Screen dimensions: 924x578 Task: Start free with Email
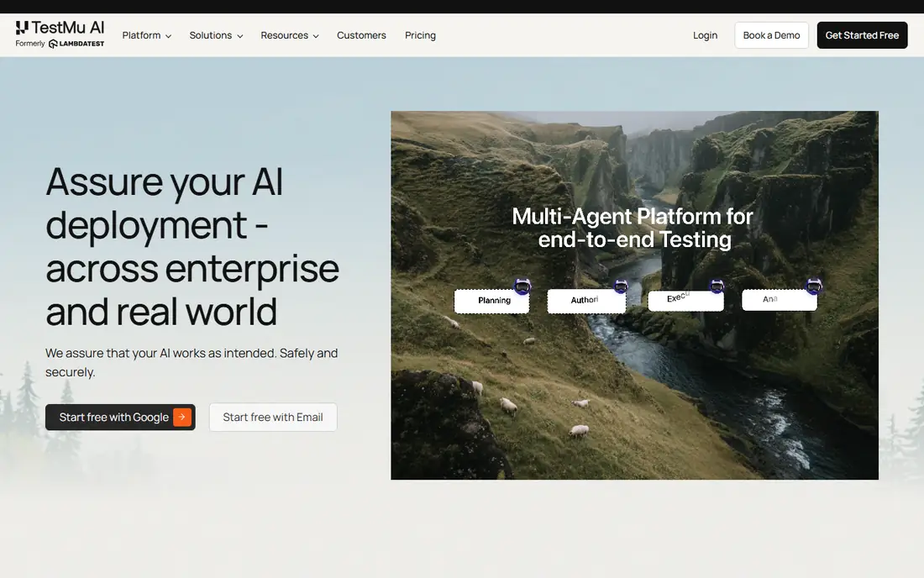(x=273, y=418)
